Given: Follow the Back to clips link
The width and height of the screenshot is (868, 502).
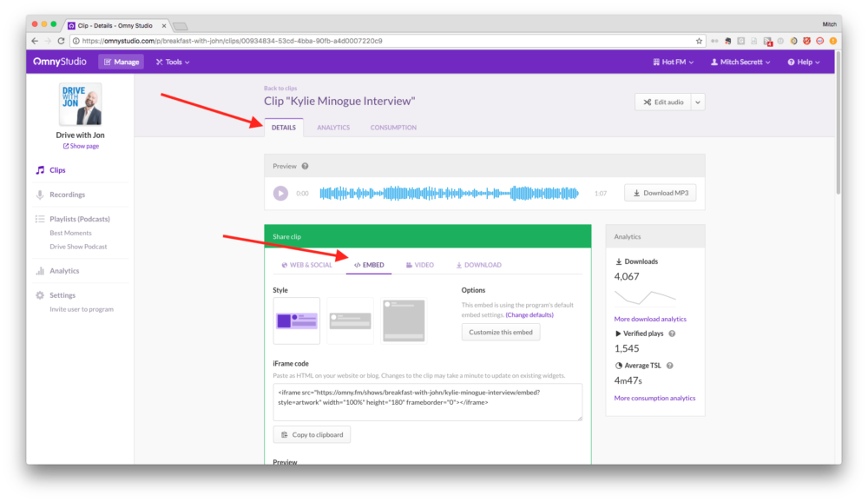Looking at the screenshot, I should (x=280, y=88).
